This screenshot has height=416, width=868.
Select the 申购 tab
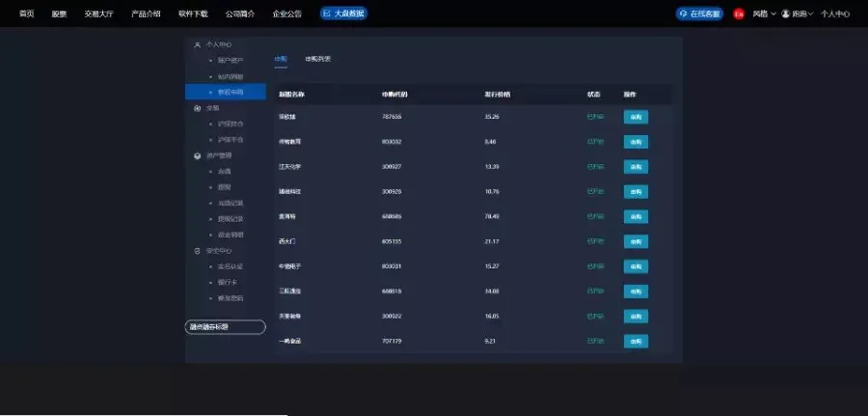click(281, 59)
